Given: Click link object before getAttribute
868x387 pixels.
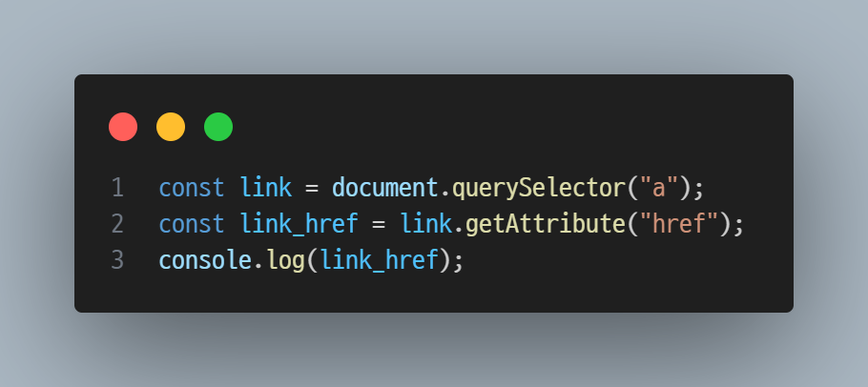Looking at the screenshot, I should (x=426, y=224).
